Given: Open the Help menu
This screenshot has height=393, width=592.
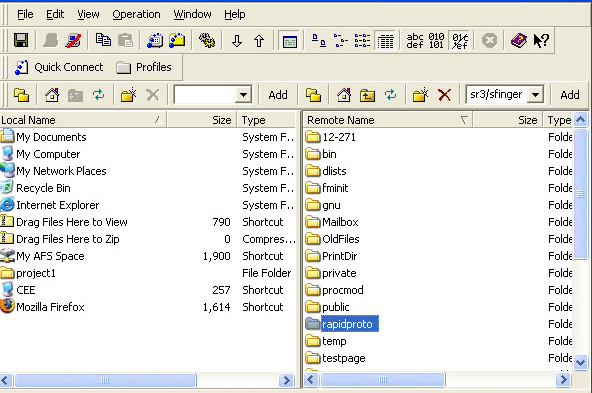Looking at the screenshot, I should [x=234, y=14].
